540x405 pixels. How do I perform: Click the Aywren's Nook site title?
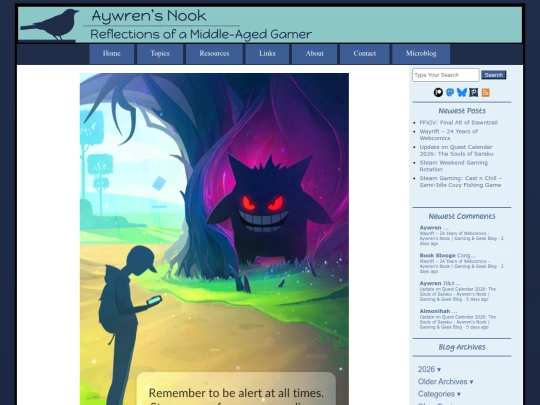click(x=149, y=16)
